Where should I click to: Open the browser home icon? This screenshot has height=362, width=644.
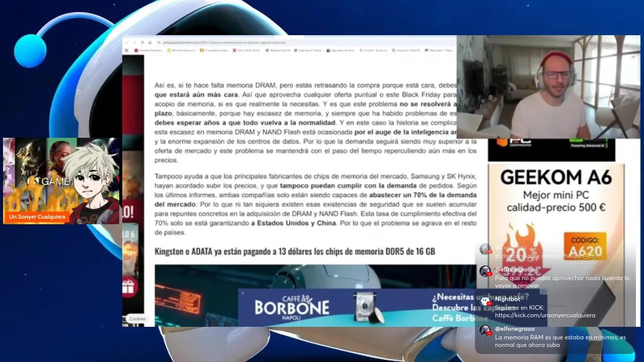[150, 42]
